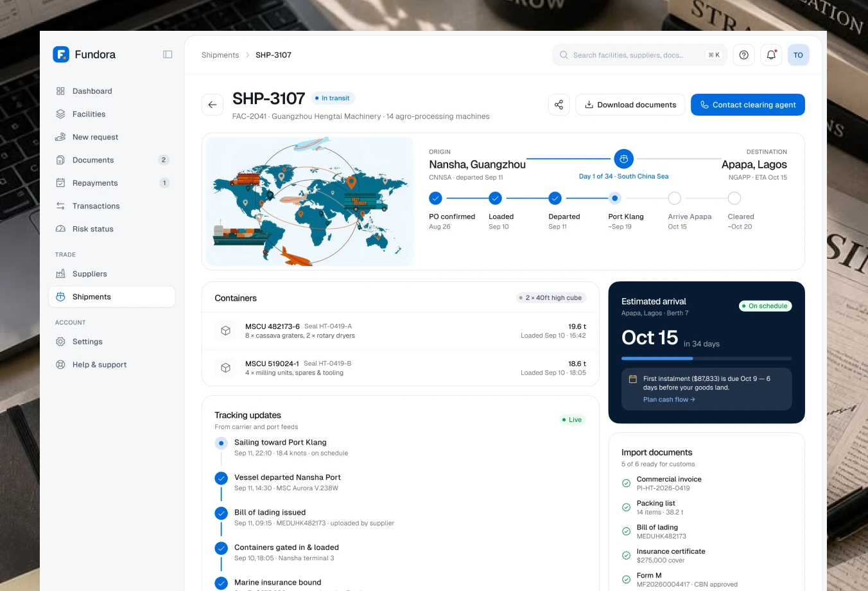
Task: Click the Arrive Apapa step marker
Action: [674, 198]
